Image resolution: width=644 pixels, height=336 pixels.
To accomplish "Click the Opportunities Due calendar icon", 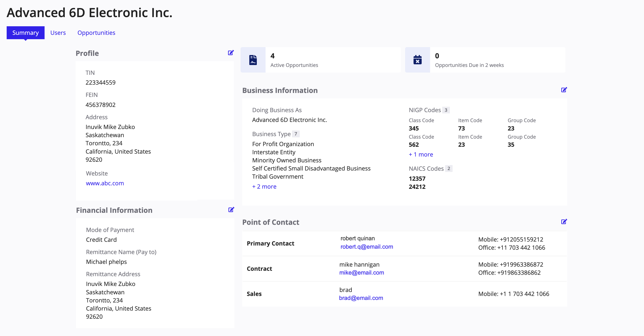I will (418, 60).
